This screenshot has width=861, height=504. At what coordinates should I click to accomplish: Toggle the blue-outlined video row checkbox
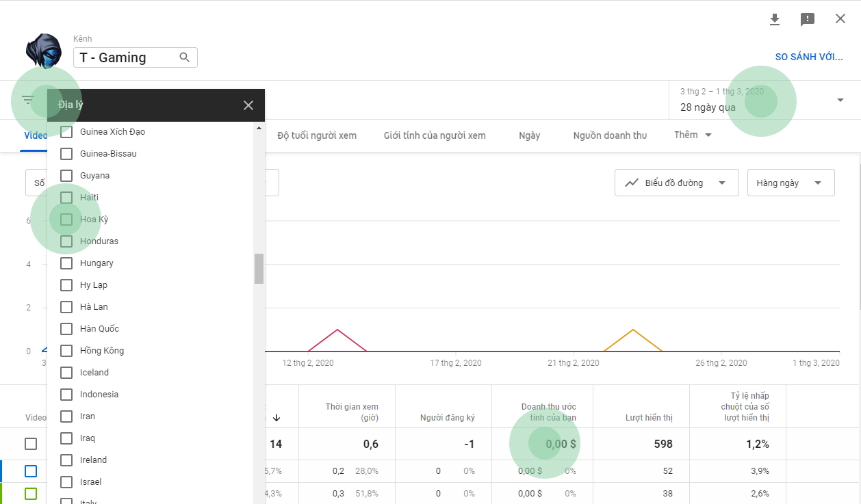31,471
